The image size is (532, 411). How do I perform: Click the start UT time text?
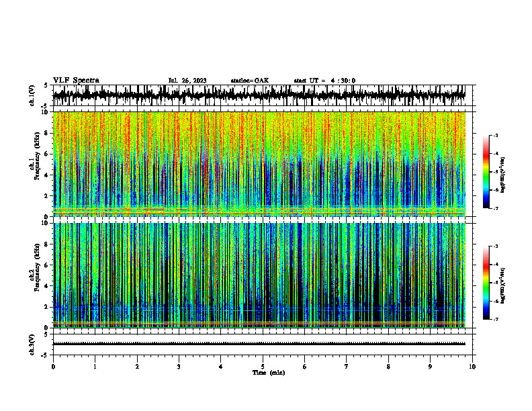[324, 81]
